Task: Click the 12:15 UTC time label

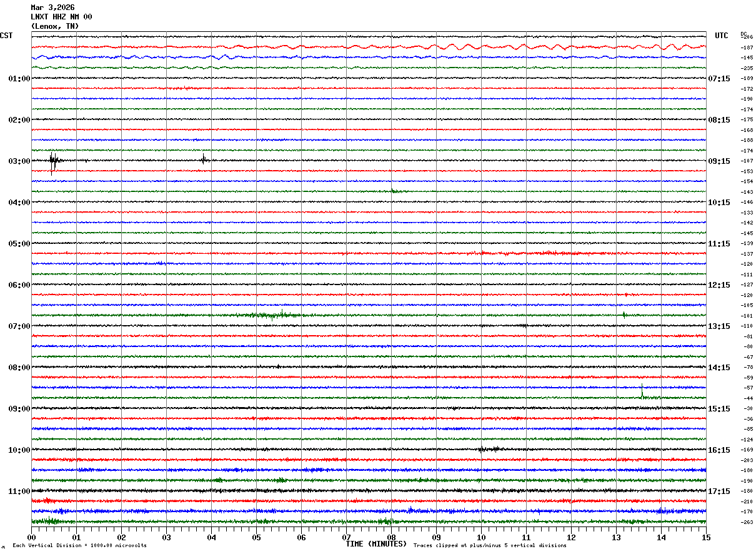Action: click(x=719, y=285)
